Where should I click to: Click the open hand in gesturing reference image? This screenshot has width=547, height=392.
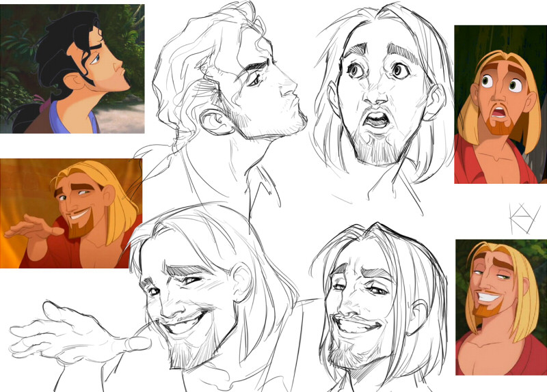click(31, 227)
